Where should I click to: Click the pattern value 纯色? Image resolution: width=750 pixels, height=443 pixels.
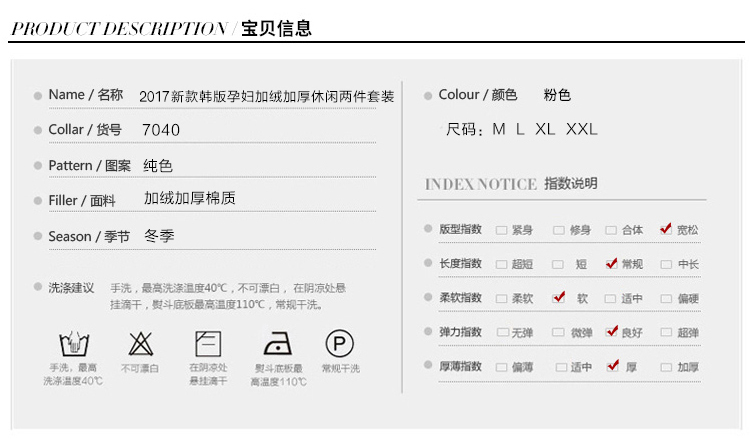pos(158,166)
